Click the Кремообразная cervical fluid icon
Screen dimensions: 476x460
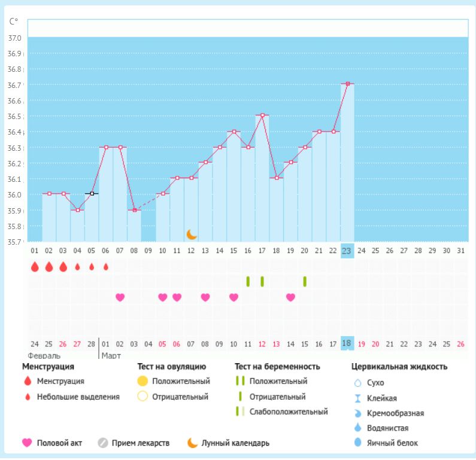[x=358, y=413]
